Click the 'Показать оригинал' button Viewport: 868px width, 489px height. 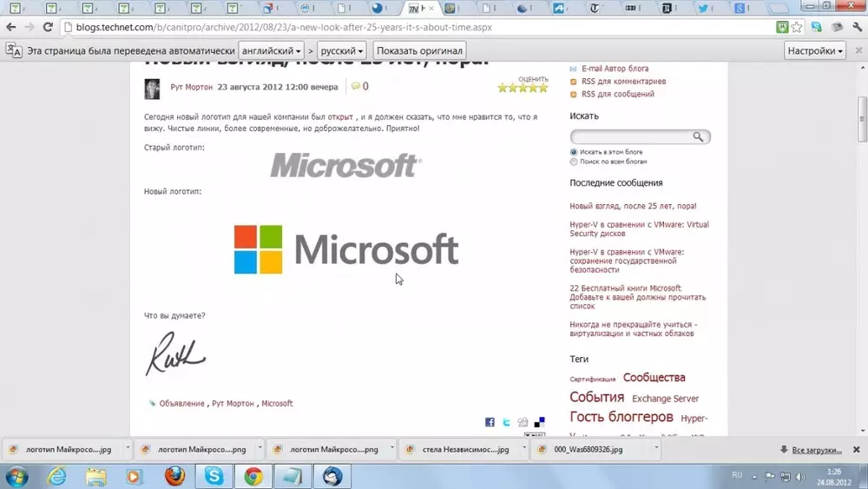(420, 50)
